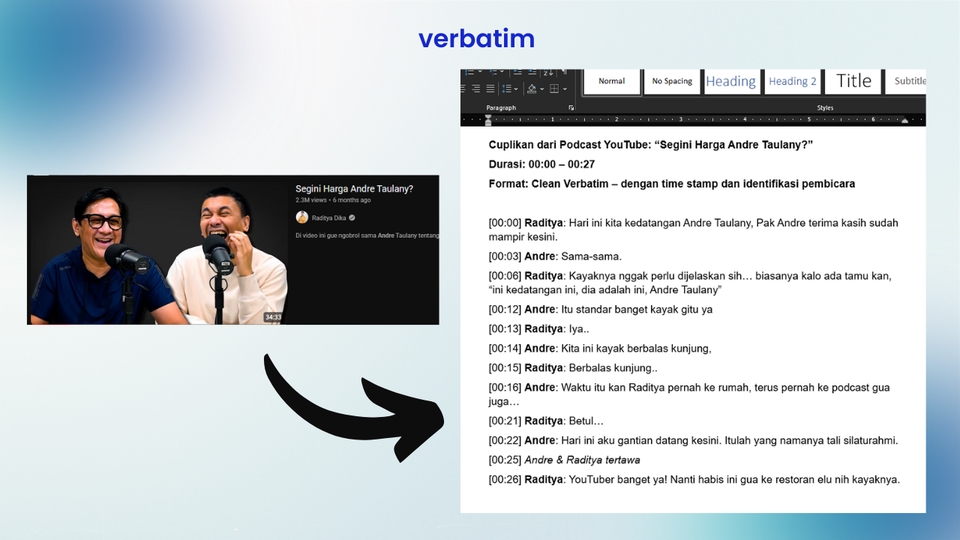Image resolution: width=960 pixels, height=540 pixels.
Task: Apply the No Spacing style
Action: 672,81
